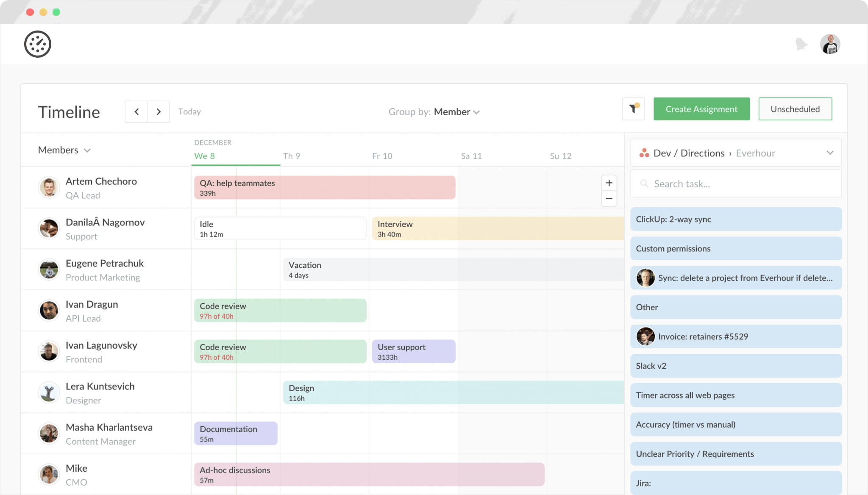This screenshot has height=495, width=868.
Task: Go to the previous week with the left arrow
Action: (136, 111)
